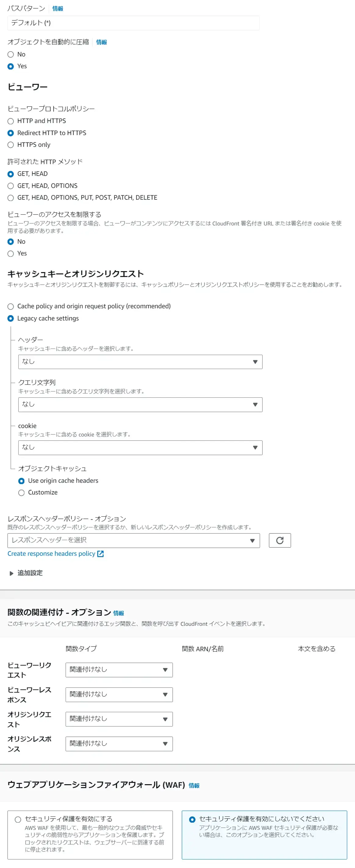Select No for auto-compress objects

coord(11,54)
